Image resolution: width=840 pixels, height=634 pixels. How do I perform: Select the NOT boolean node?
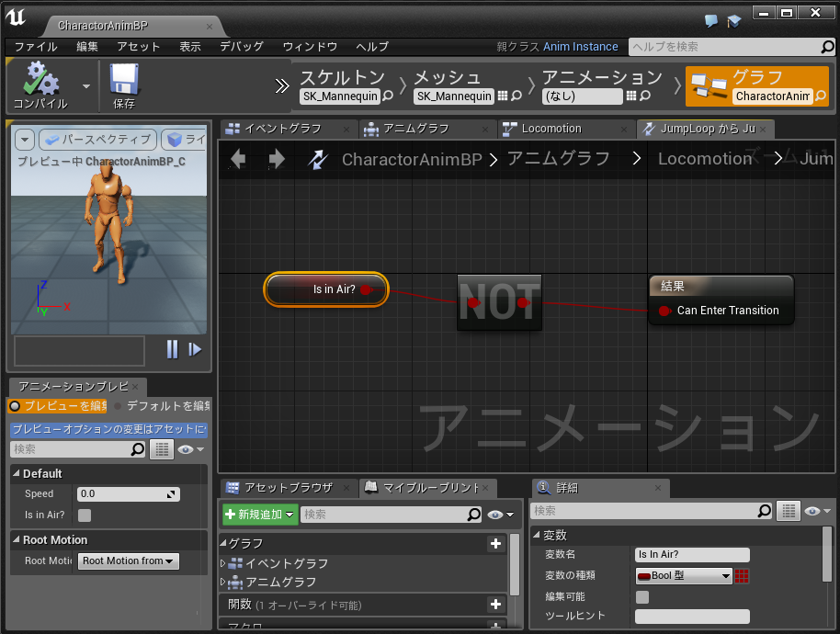click(499, 302)
